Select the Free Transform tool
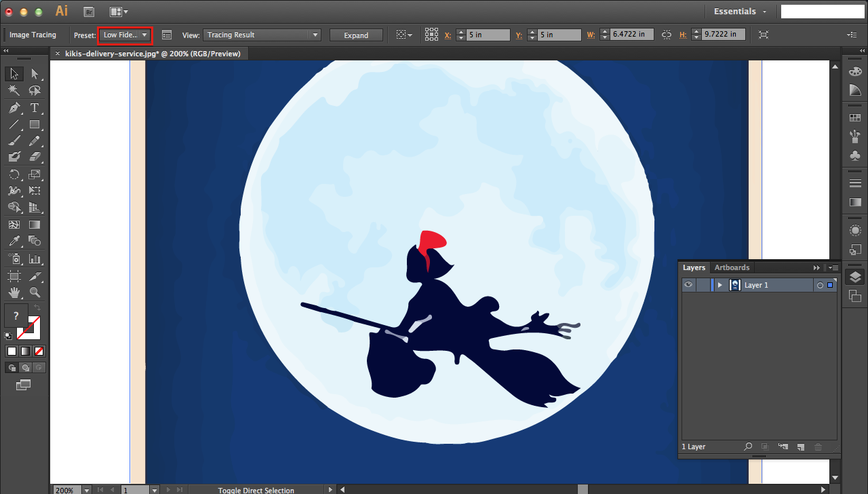 coord(35,191)
